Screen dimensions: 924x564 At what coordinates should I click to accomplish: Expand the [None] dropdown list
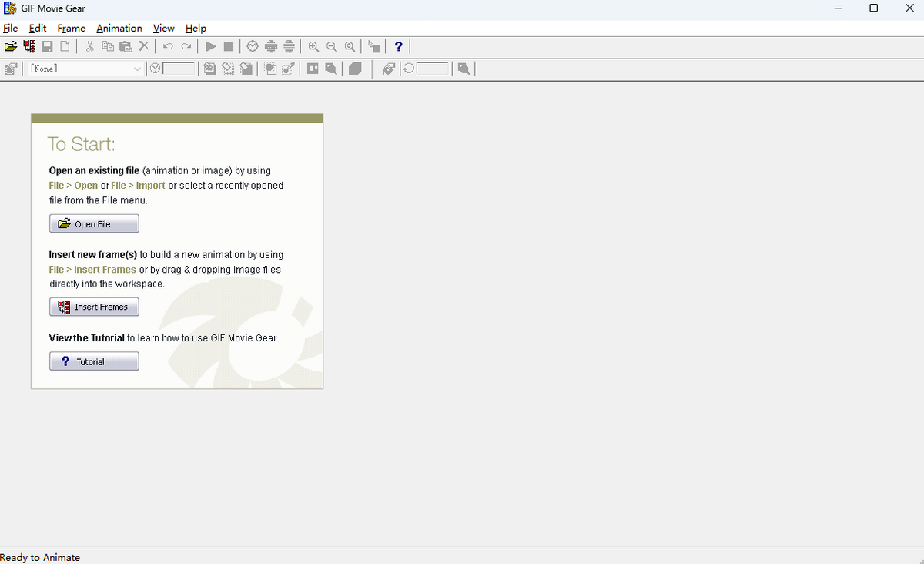click(x=137, y=69)
